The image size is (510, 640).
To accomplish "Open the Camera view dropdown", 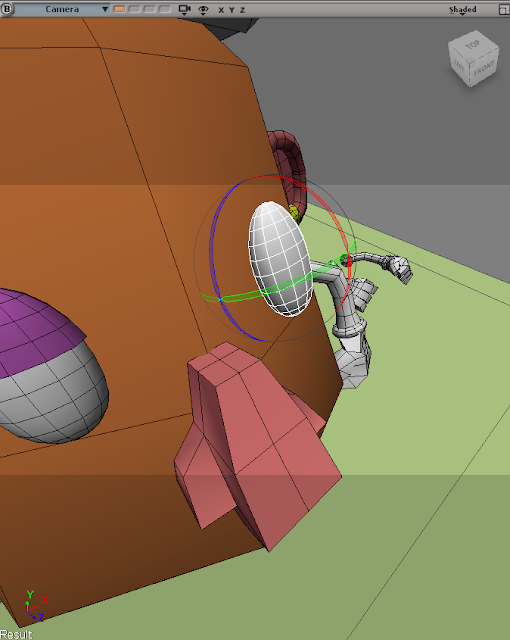I will click(x=62, y=9).
